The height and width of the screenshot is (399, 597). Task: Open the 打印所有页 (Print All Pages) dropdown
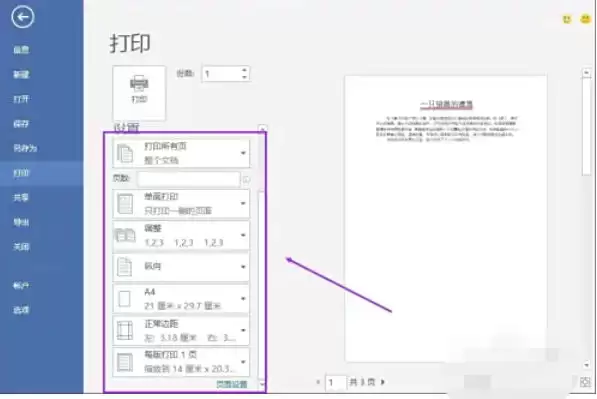(181, 153)
